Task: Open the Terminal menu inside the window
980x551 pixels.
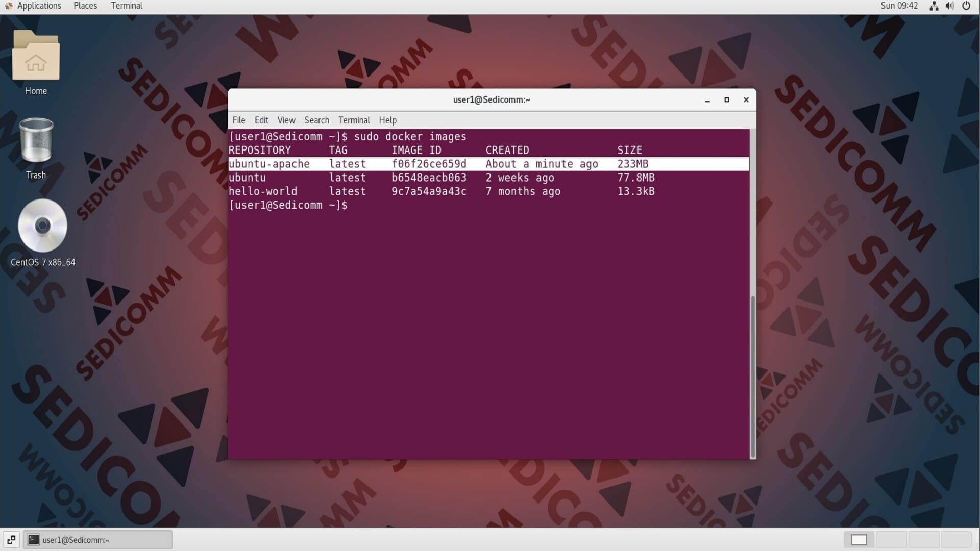Action: click(354, 120)
